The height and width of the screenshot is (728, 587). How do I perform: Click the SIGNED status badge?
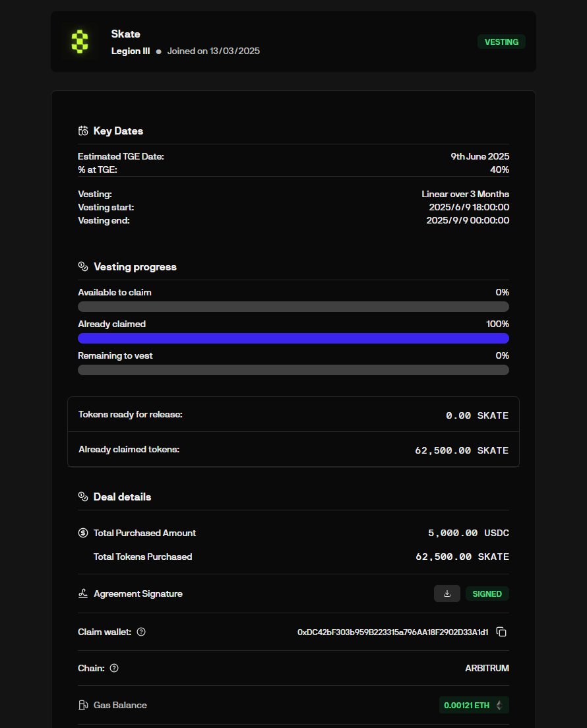tap(487, 593)
